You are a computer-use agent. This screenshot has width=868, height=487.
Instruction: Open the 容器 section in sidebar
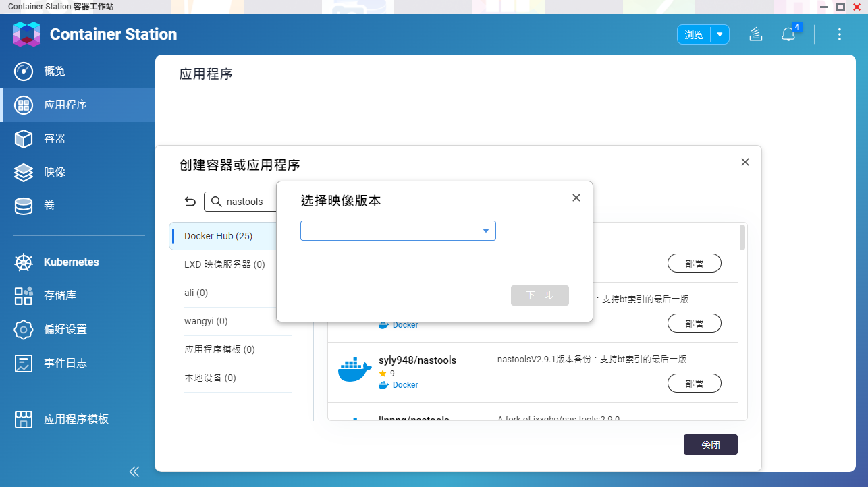(x=78, y=138)
